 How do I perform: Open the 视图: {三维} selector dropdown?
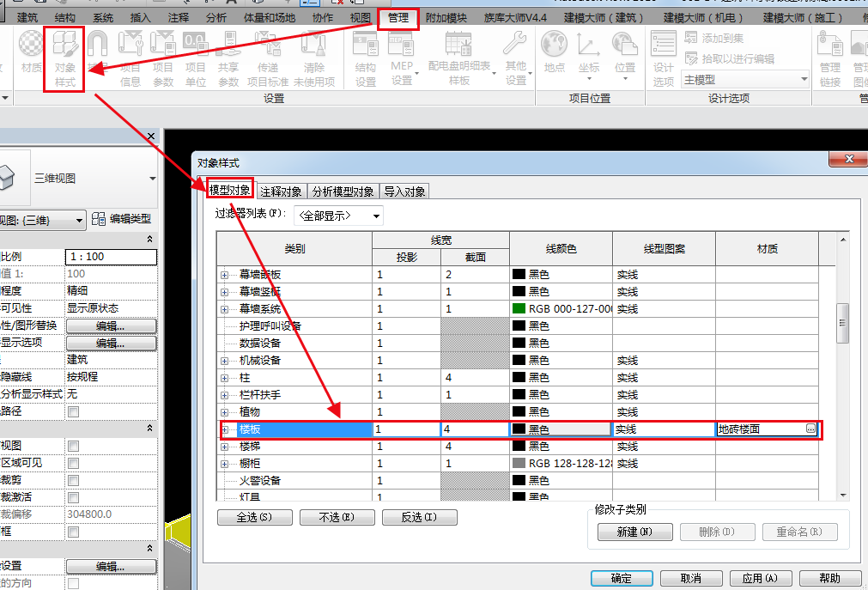[x=42, y=221]
